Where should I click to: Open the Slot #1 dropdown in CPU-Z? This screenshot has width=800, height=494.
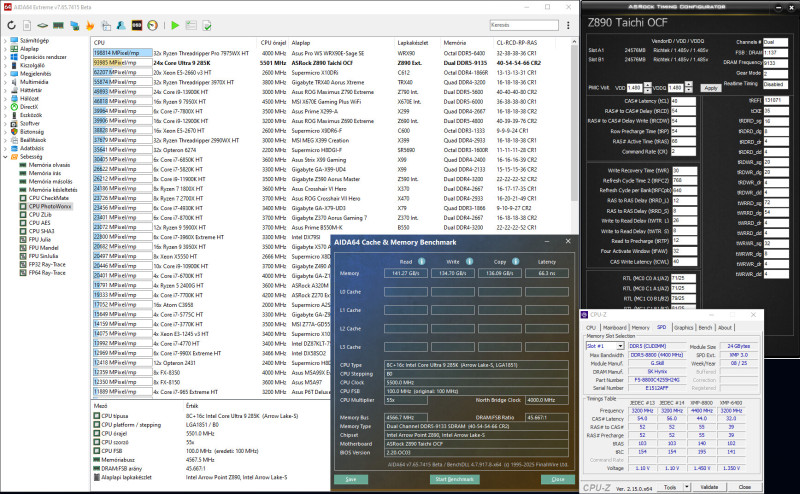[x=620, y=346]
